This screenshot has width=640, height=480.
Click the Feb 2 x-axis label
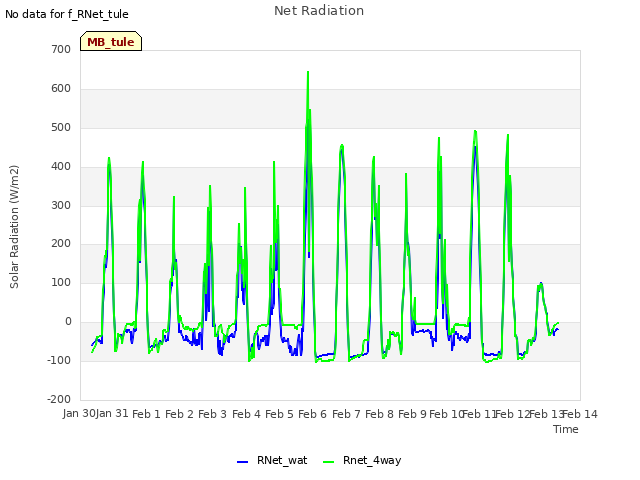(180, 414)
